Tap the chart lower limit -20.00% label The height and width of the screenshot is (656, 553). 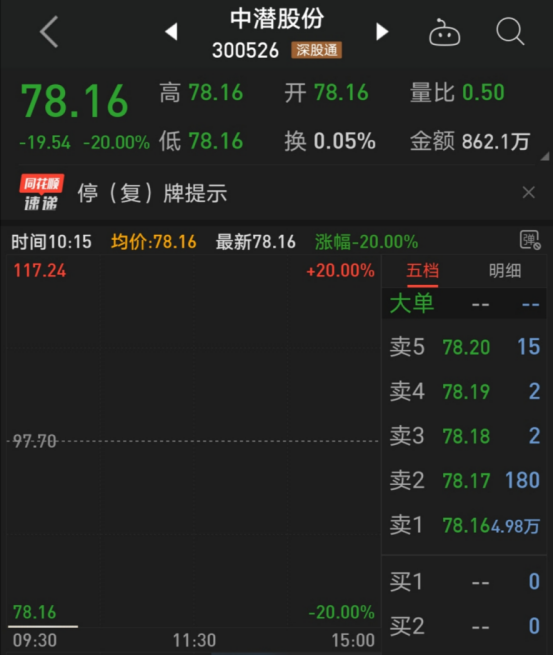coord(341,612)
